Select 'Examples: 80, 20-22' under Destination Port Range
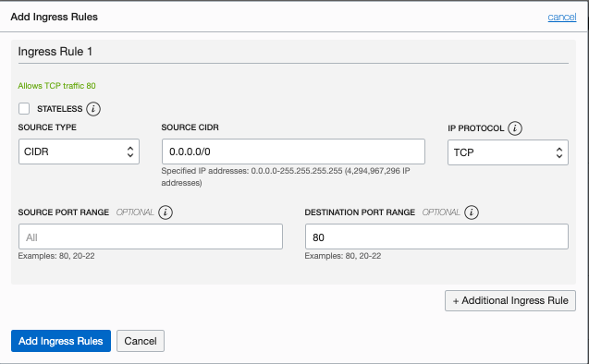This screenshot has width=589, height=364. click(343, 256)
